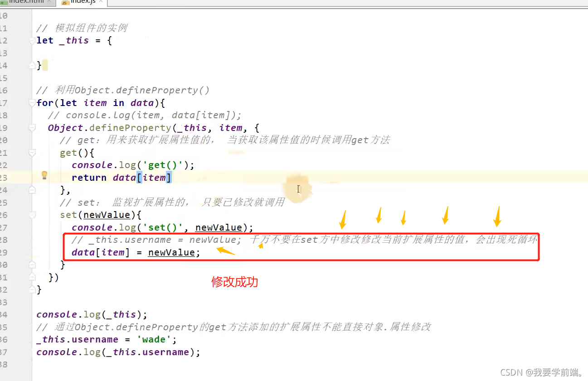This screenshot has width=588, height=381.
Task: Click commented-out console.log(item, data[item]) line
Action: pyautogui.click(x=145, y=115)
